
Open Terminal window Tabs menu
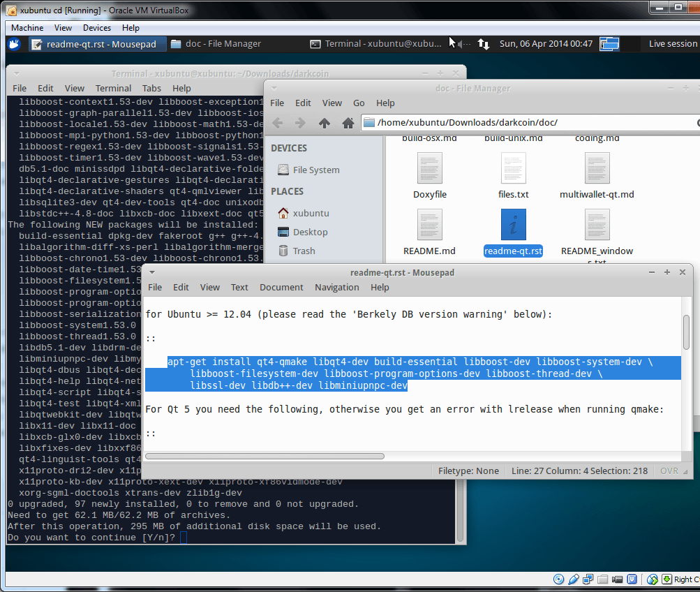click(151, 89)
